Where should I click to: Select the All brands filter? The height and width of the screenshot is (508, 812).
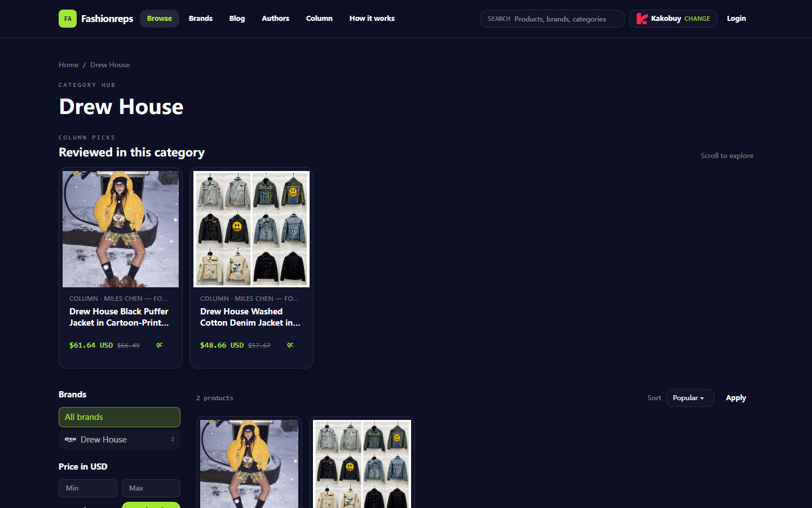pyautogui.click(x=120, y=417)
